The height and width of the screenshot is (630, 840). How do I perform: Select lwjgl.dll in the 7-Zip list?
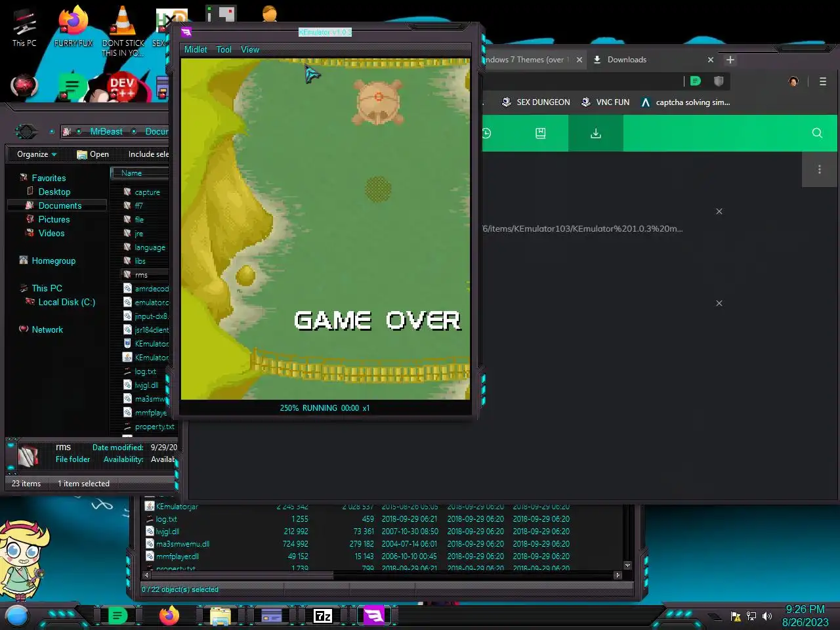tap(167, 532)
